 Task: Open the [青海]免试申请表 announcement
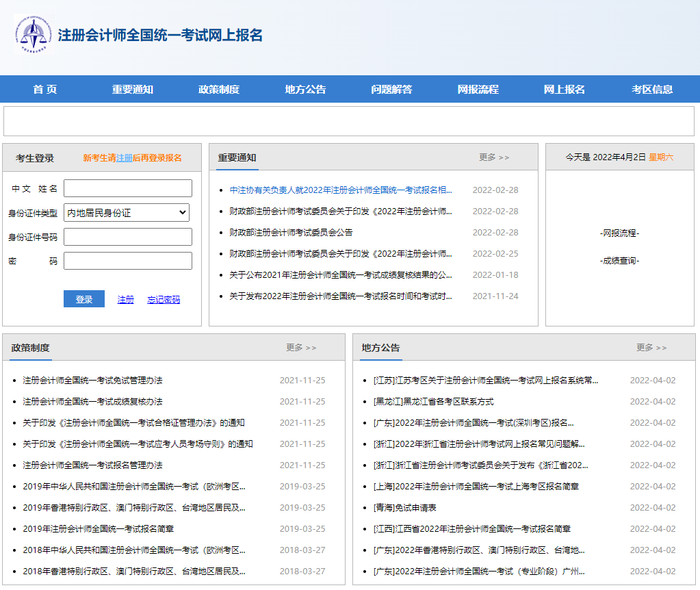pos(395,506)
